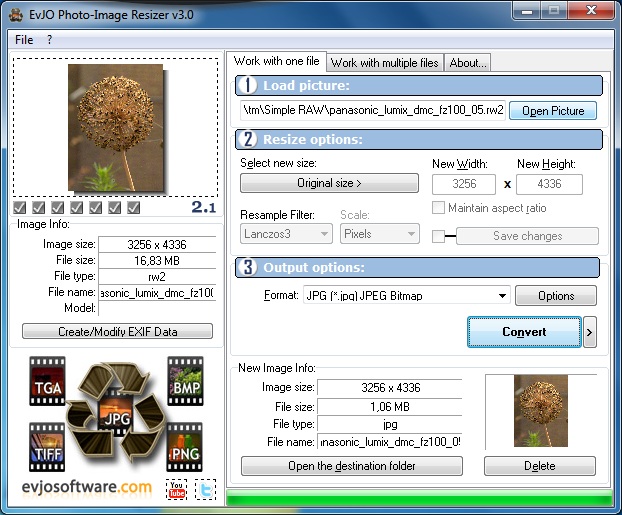This screenshot has height=515, width=622.
Task: Toggle the fourth checkbox under the preview
Action: 77,208
